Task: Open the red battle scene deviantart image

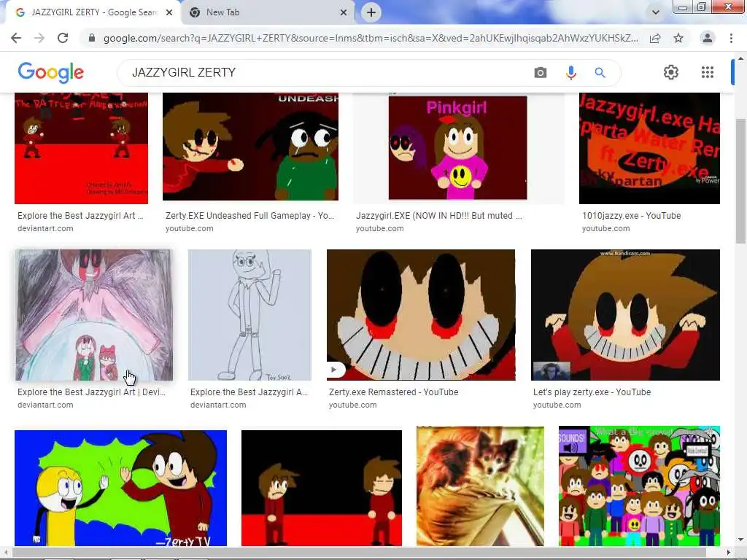Action: 82,148
